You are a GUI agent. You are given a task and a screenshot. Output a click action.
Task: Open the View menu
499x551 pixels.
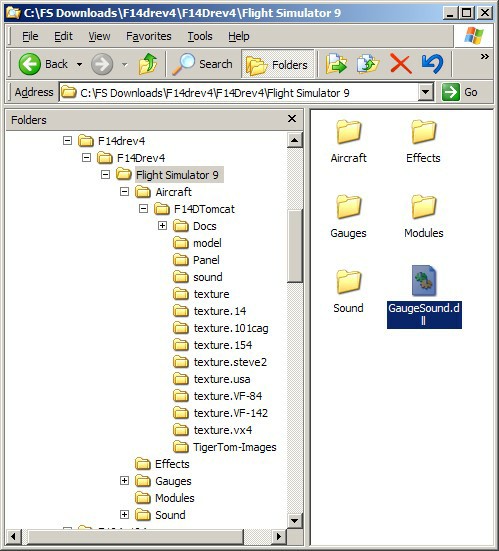[x=99, y=36]
